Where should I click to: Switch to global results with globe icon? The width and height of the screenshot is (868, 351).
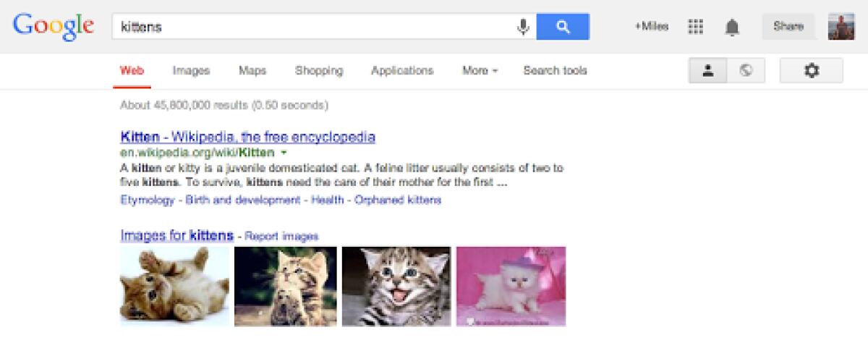(746, 70)
